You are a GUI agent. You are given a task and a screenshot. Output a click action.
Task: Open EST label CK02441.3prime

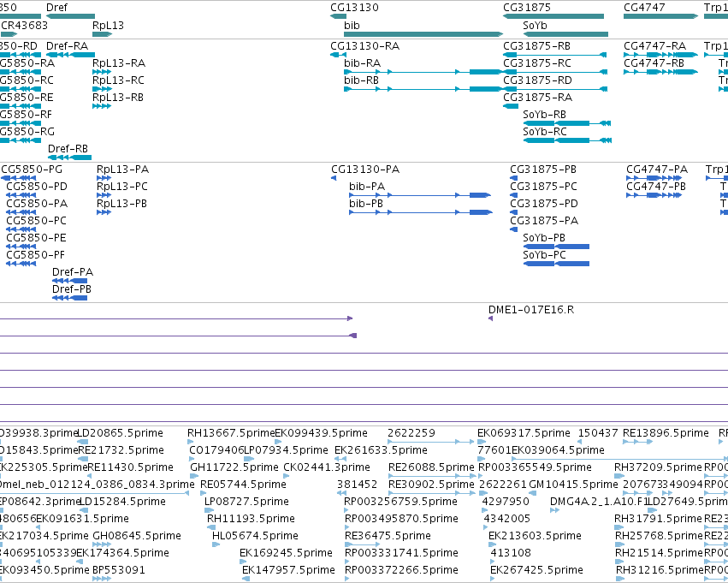point(327,467)
